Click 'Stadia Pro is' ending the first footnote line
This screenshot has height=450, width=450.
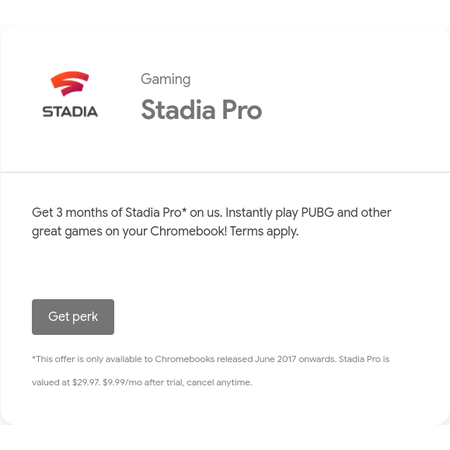364,359
